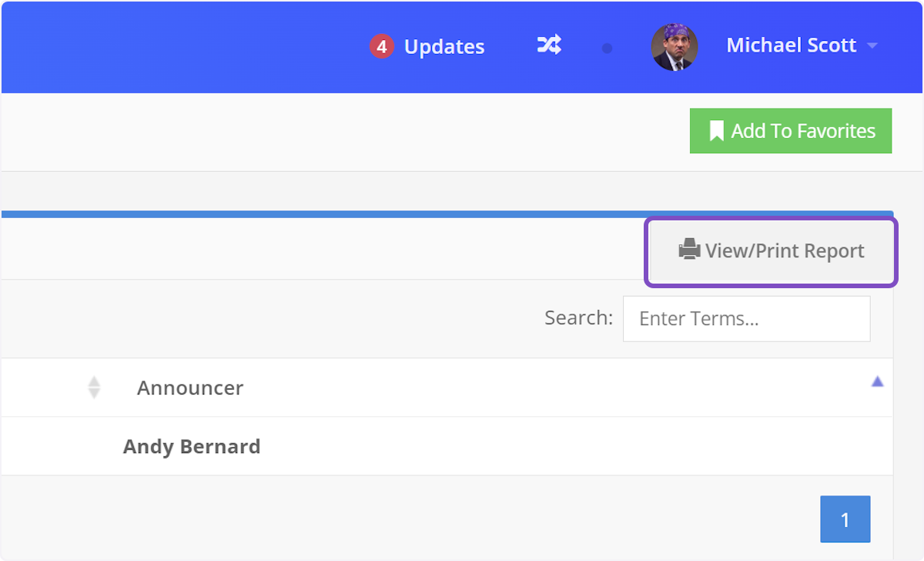This screenshot has width=924, height=561.
Task: Click the red 4 notification badge
Action: [x=381, y=47]
